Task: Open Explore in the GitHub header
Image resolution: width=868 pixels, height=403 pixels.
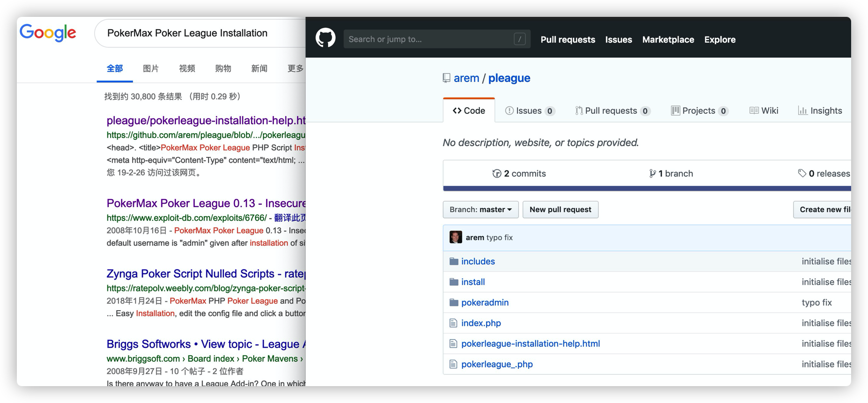Action: tap(719, 39)
